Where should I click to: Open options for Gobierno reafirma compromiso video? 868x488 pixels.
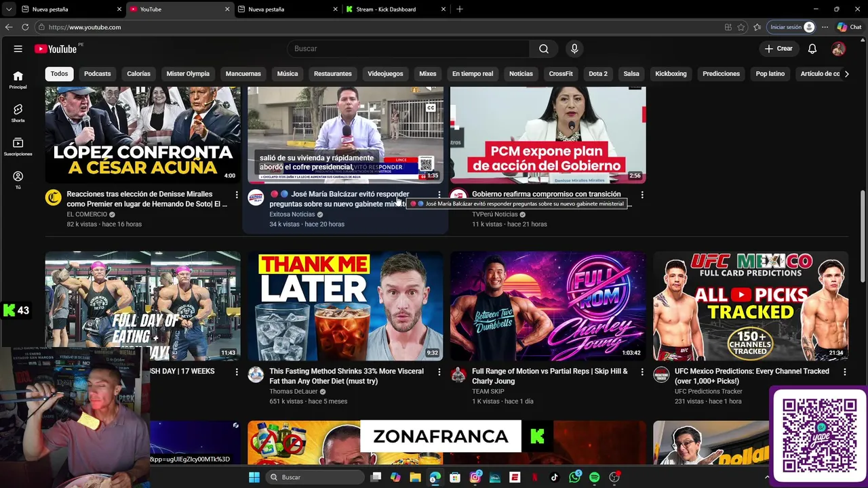coord(642,195)
